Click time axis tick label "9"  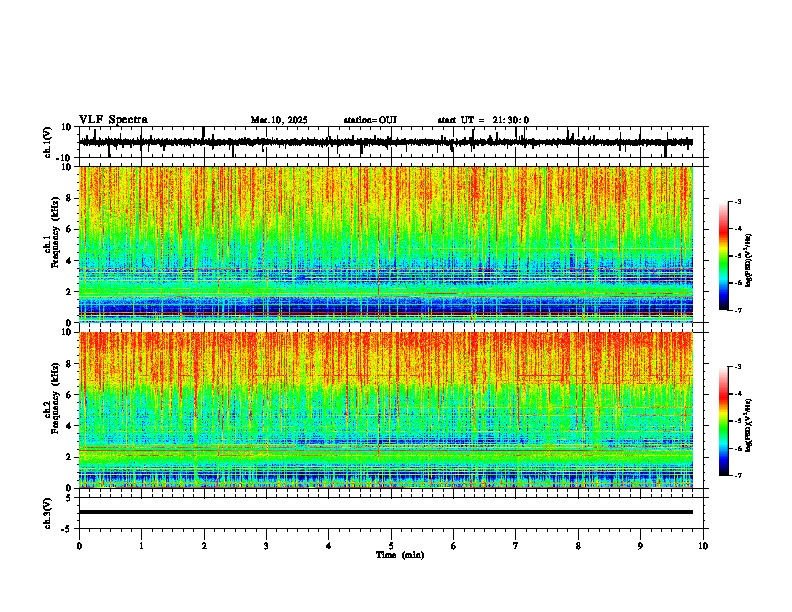pyautogui.click(x=640, y=546)
